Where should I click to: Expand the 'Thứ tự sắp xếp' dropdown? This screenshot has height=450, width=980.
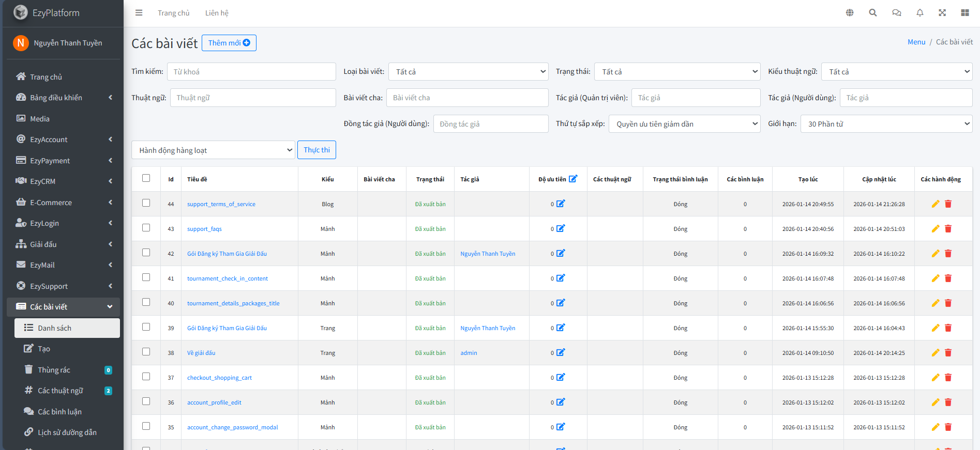click(684, 124)
